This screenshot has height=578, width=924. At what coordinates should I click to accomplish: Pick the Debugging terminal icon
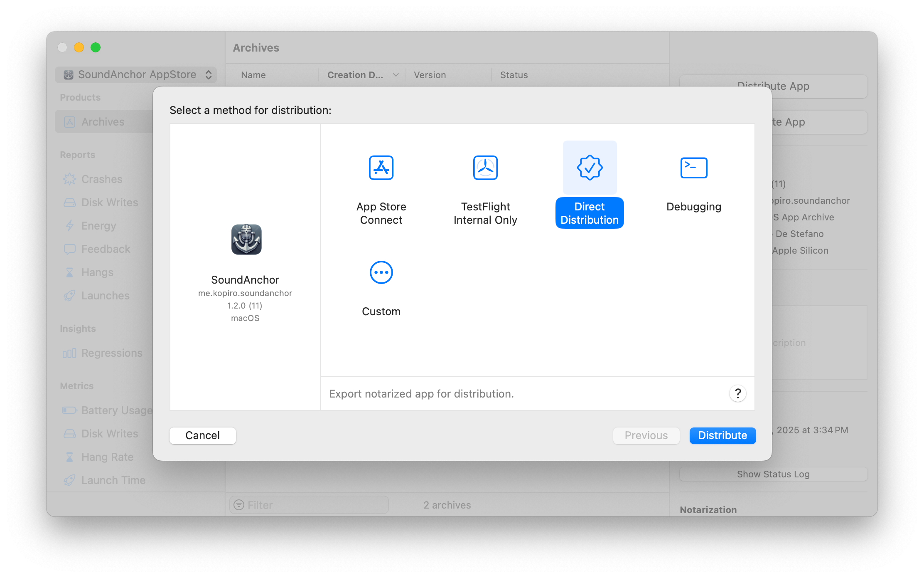click(x=693, y=168)
